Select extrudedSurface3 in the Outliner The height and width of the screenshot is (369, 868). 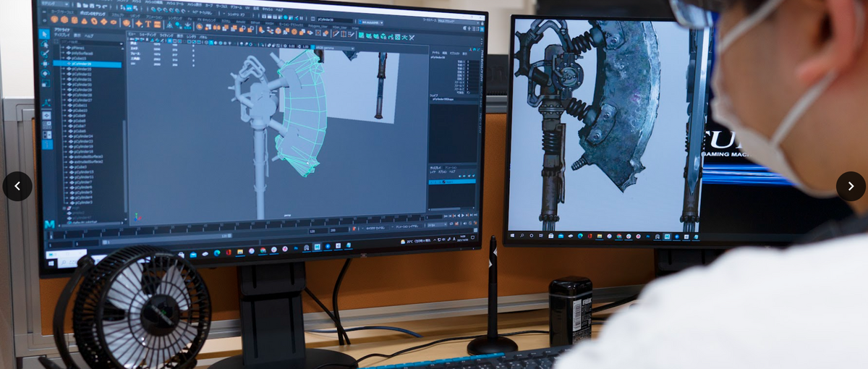[87, 156]
